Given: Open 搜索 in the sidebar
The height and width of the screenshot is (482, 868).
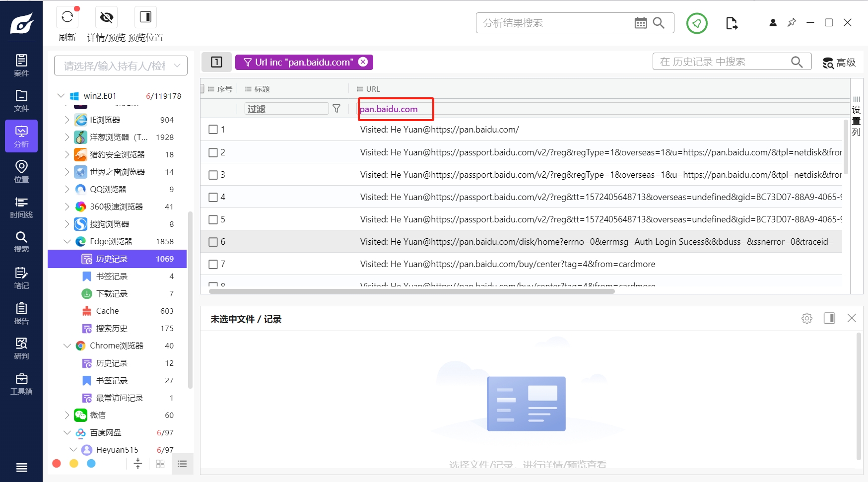Looking at the screenshot, I should (21, 242).
